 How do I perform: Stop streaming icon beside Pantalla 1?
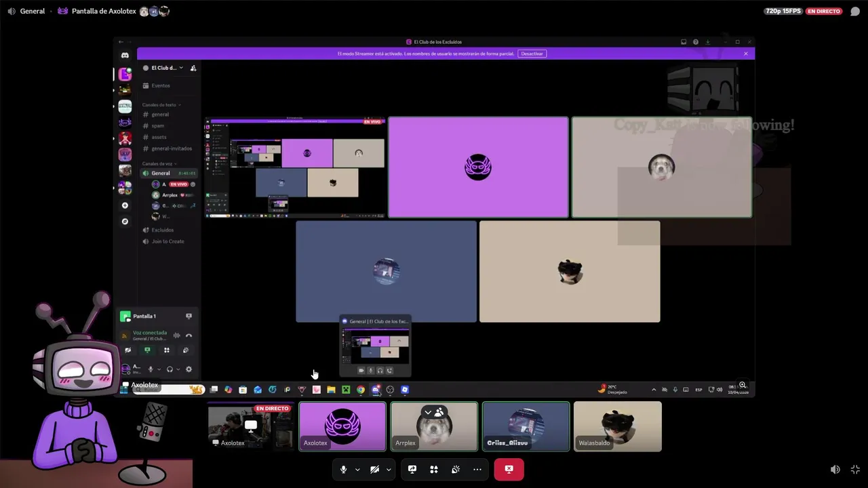(189, 316)
